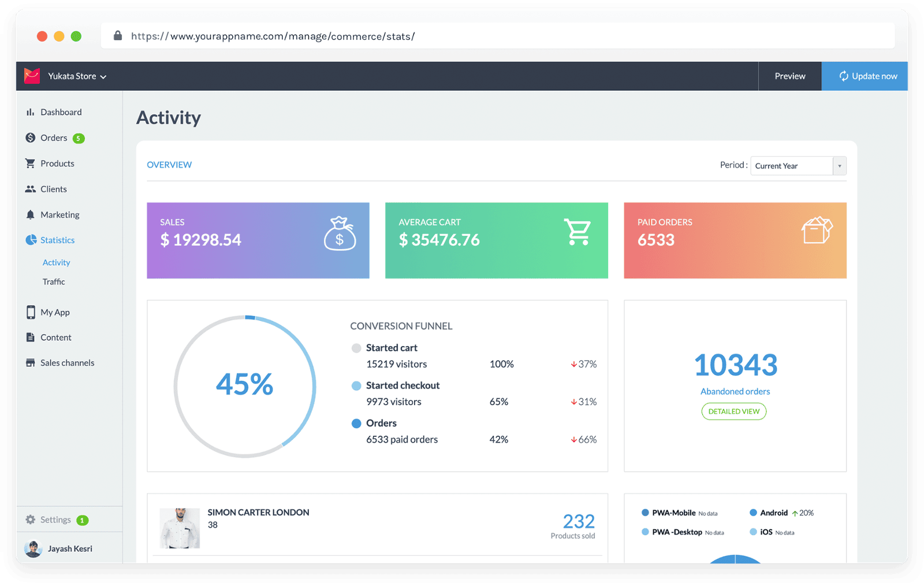This screenshot has width=924, height=586.
Task: Click the 45% conversion progress ring
Action: coord(245,385)
